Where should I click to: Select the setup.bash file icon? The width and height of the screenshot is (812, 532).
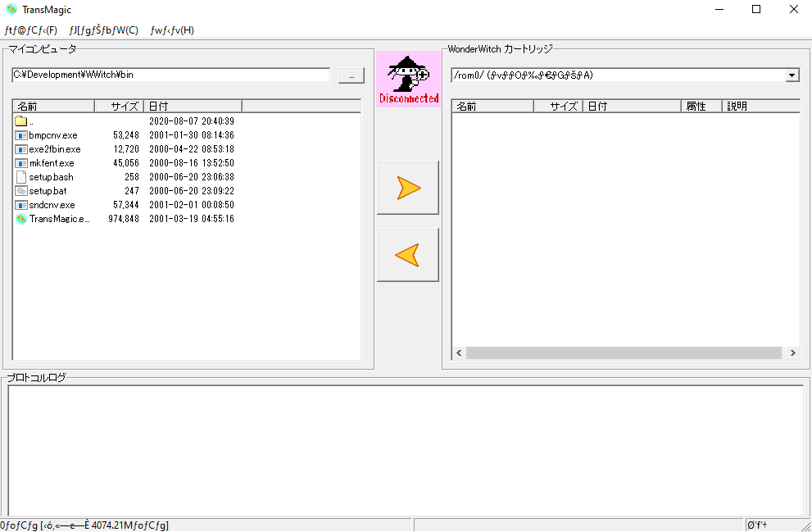pos(21,177)
